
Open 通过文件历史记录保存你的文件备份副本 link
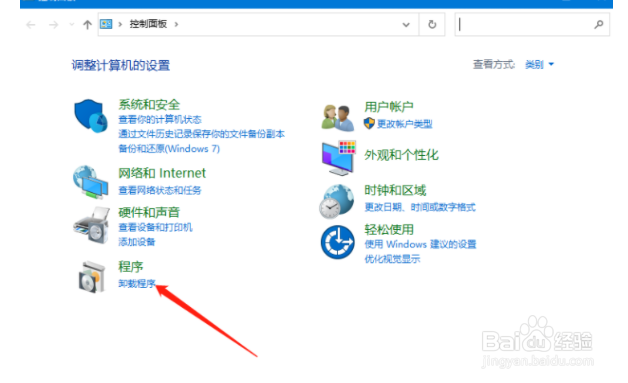click(201, 134)
